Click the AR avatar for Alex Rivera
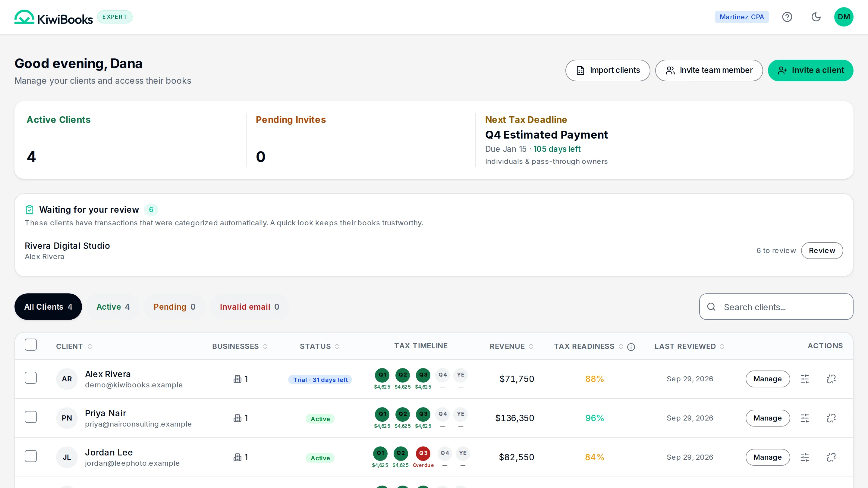Image resolution: width=868 pixels, height=488 pixels. click(67, 379)
